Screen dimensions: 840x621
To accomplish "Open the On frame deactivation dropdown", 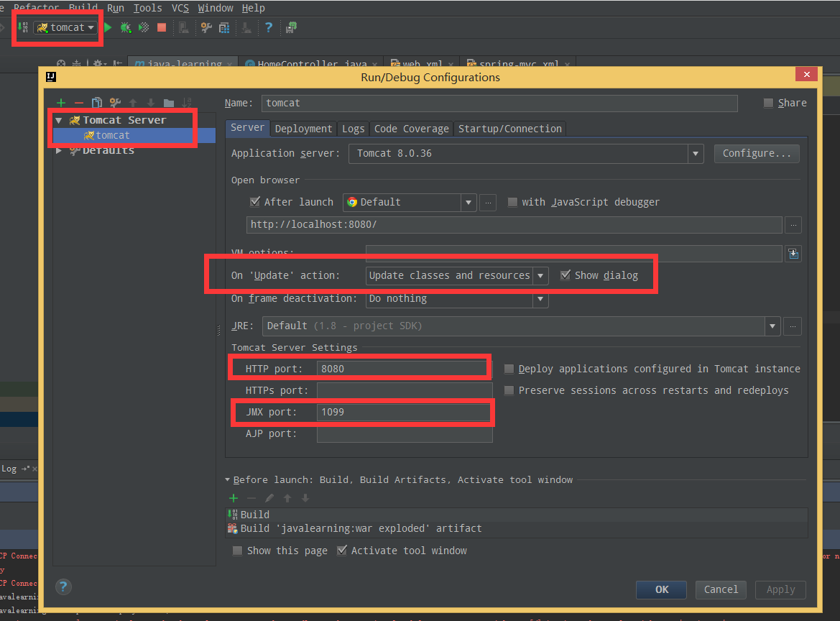I will tap(540, 298).
